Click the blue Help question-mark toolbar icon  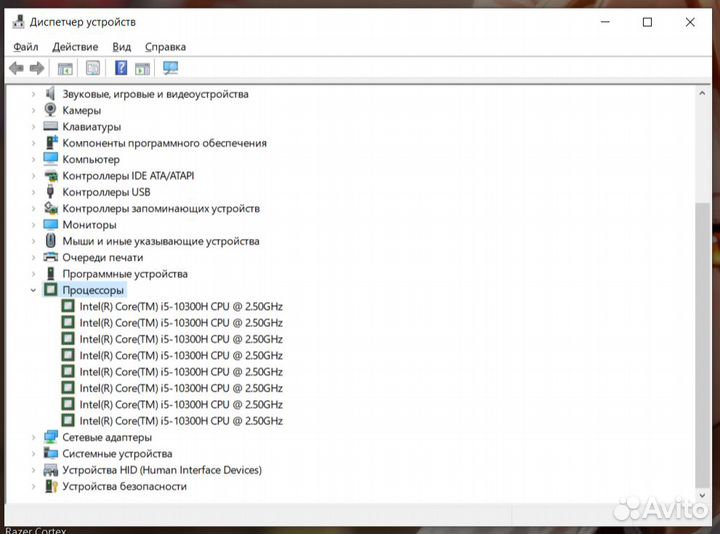pos(121,68)
